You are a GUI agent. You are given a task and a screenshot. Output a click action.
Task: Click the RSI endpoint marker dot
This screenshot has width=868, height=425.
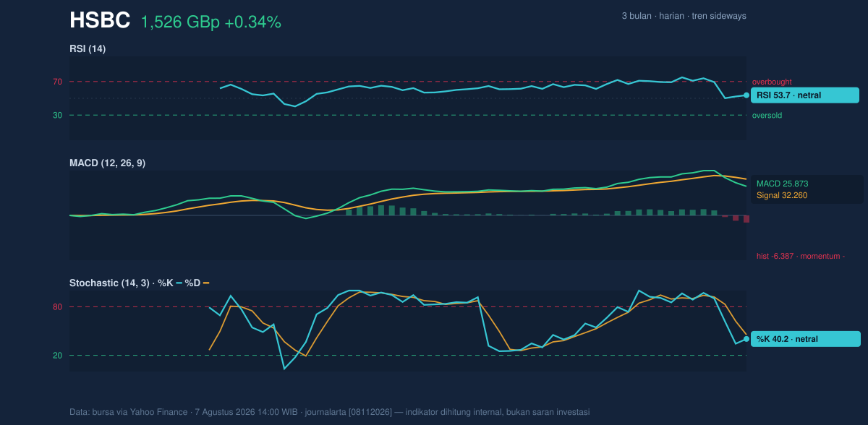pos(746,95)
